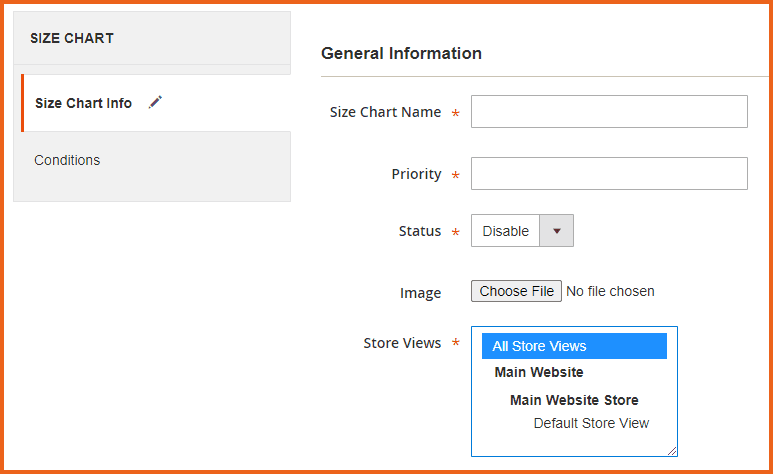Image resolution: width=773 pixels, height=474 pixels.
Task: Click into the Priority input box
Action: [609, 173]
